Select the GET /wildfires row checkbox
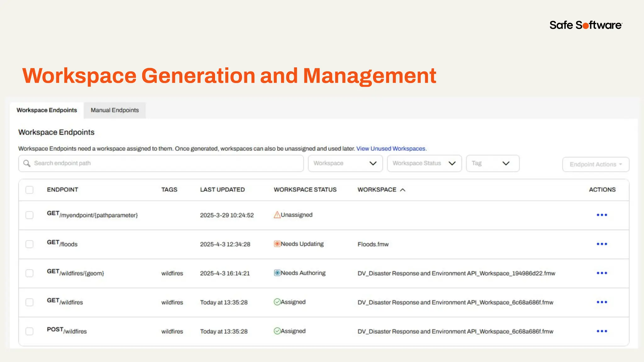Screen dimensions: 644x362 pos(30,302)
